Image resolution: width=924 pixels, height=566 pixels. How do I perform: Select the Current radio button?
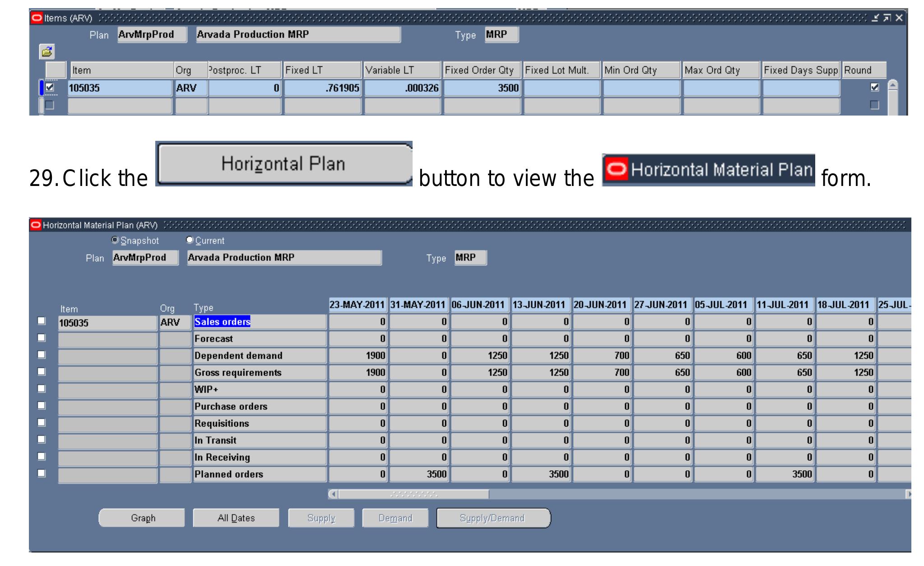tap(190, 241)
